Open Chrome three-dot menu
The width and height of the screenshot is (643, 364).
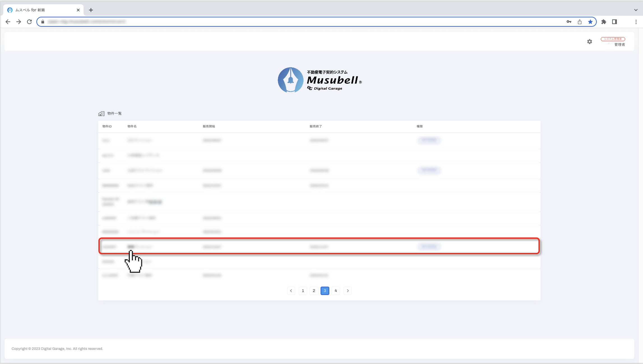click(636, 22)
